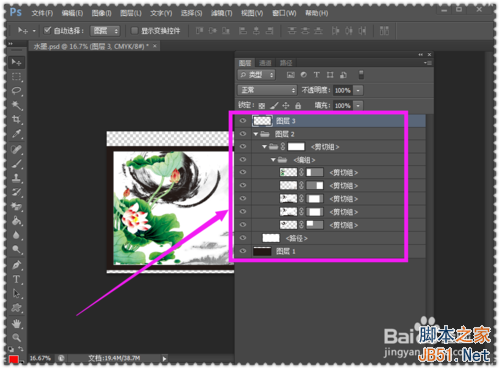
Task: Collapse layers panel with double arrows
Action: (x=421, y=54)
